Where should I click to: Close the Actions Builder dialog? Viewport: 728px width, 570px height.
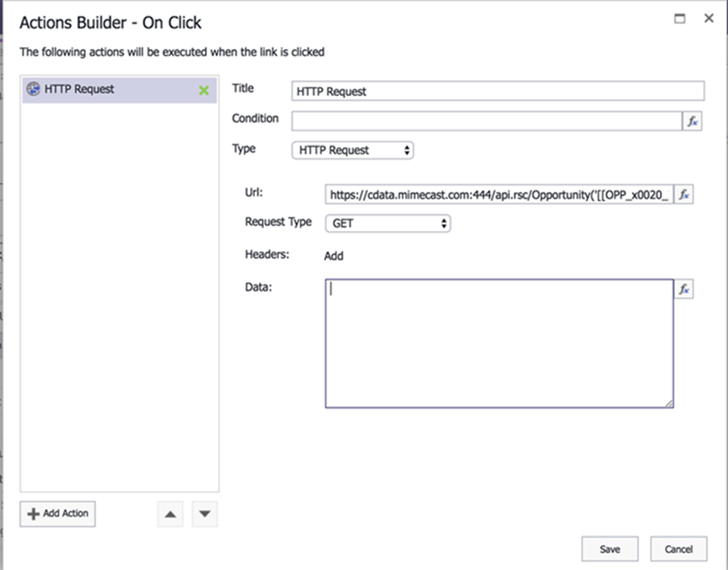pyautogui.click(x=709, y=19)
